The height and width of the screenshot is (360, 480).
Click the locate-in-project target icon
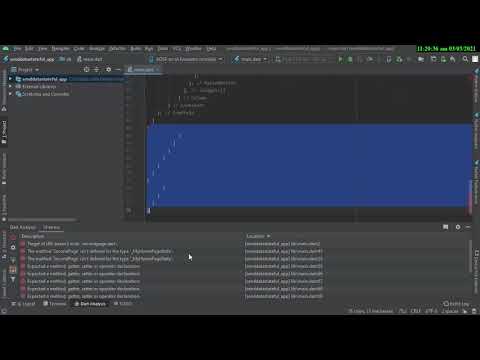(86, 70)
